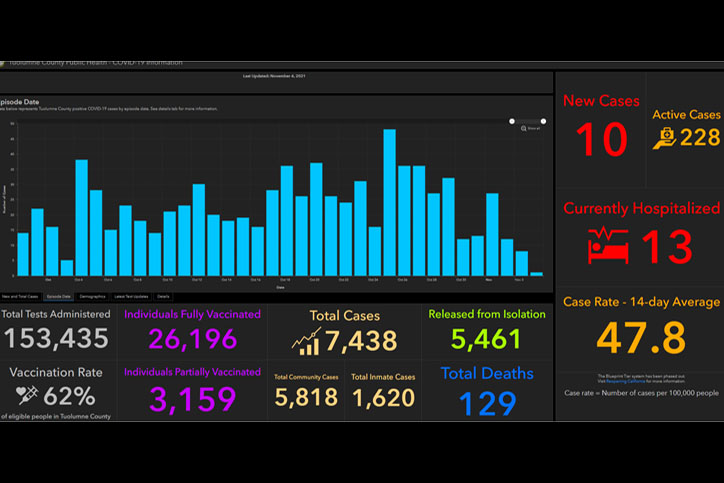Open the Demographics tab
Screen dimensions: 724x483
pos(92,296)
